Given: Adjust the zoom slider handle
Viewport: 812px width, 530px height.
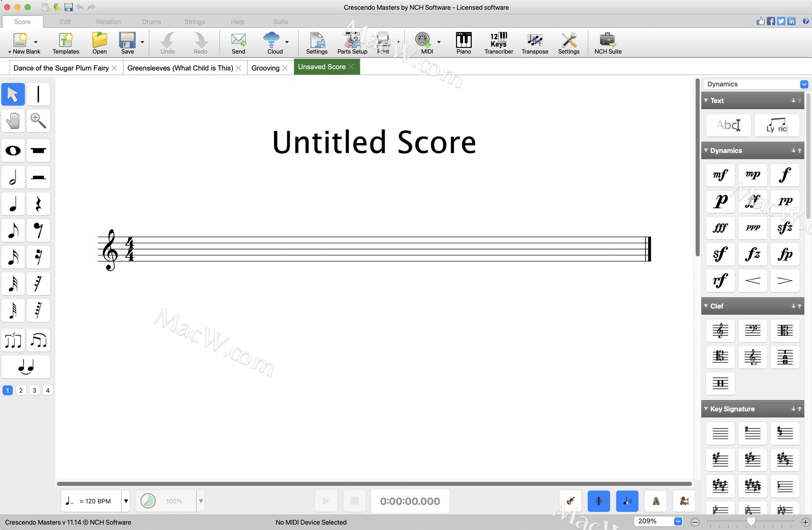Looking at the screenshot, I should 751,522.
